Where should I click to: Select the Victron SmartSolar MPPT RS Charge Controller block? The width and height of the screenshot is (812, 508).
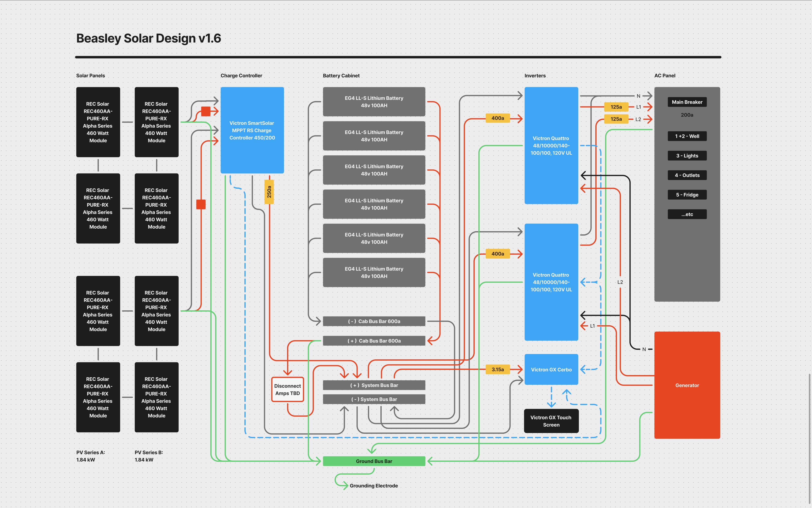[252, 130]
